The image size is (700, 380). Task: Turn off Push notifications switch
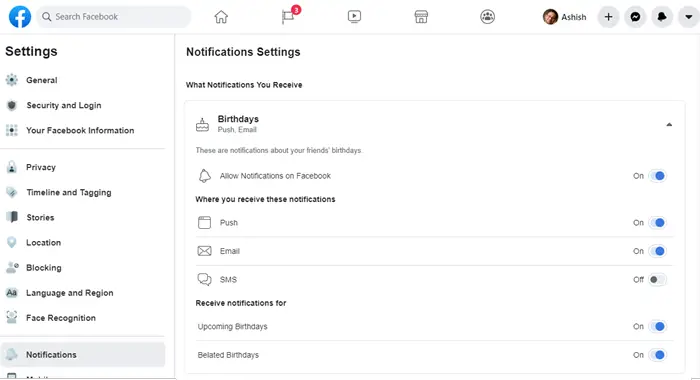point(658,223)
